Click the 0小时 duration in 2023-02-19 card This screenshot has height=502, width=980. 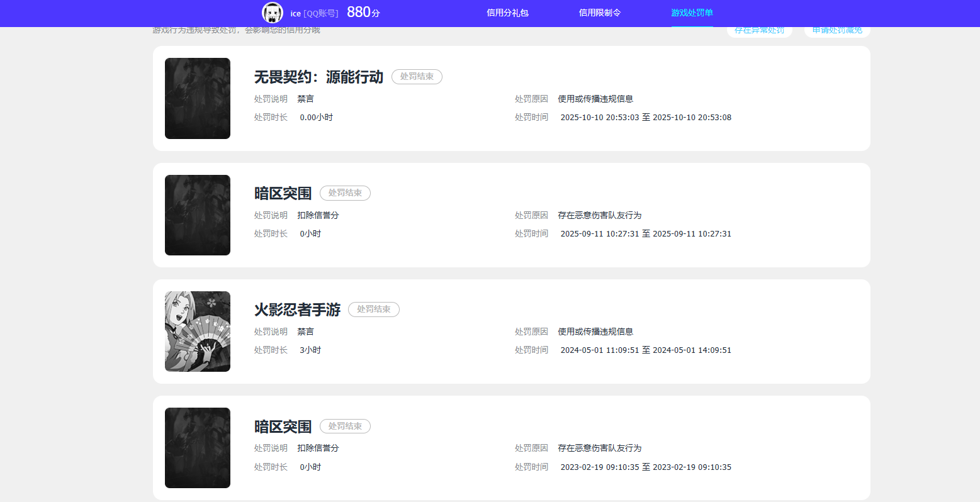(x=310, y=467)
